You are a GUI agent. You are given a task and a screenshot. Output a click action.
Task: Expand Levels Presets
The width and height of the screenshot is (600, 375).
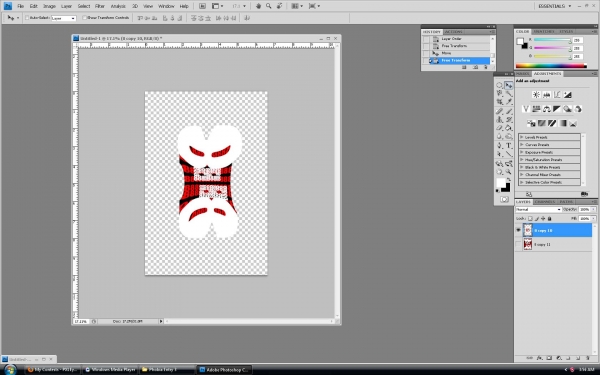(x=521, y=137)
